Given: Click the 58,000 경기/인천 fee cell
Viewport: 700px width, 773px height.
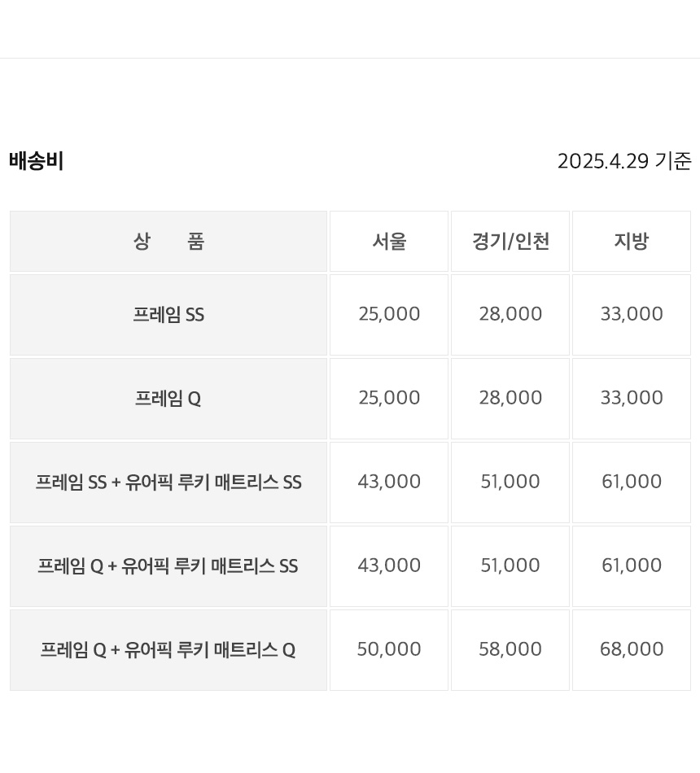Looking at the screenshot, I should [510, 649].
